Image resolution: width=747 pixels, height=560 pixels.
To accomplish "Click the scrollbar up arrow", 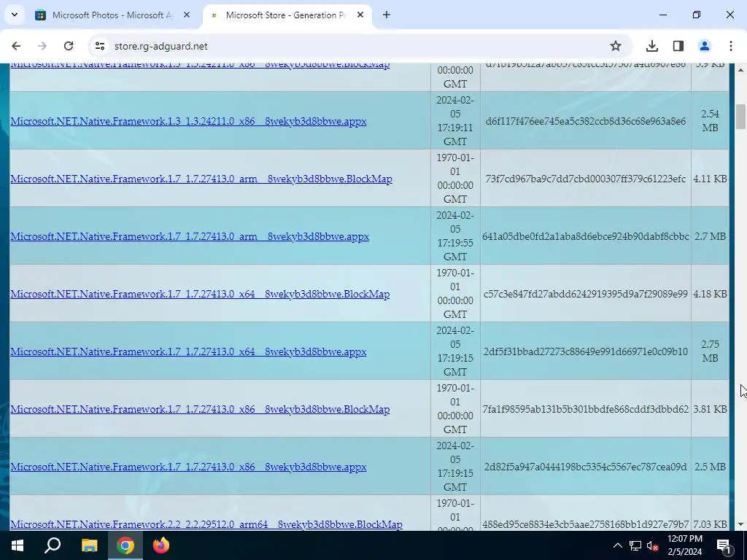I will coord(740,71).
